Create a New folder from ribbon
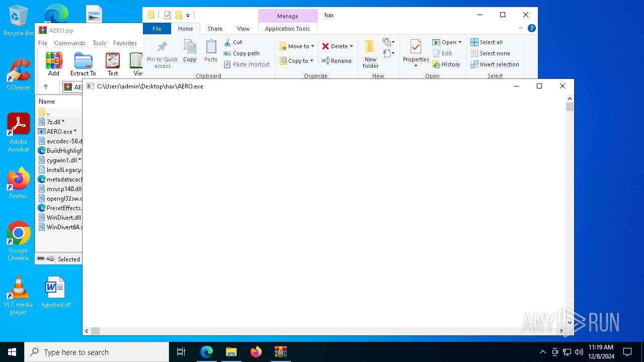This screenshot has height=362, width=644. (370, 54)
